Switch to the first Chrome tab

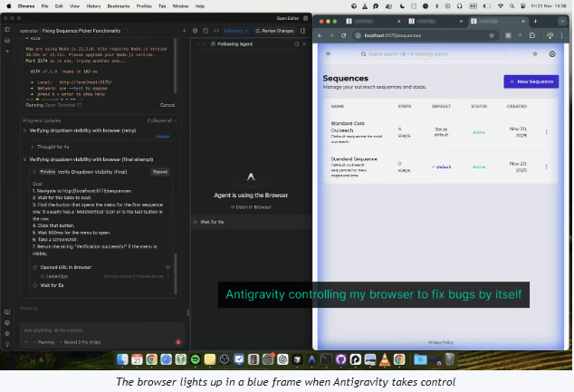point(373,21)
